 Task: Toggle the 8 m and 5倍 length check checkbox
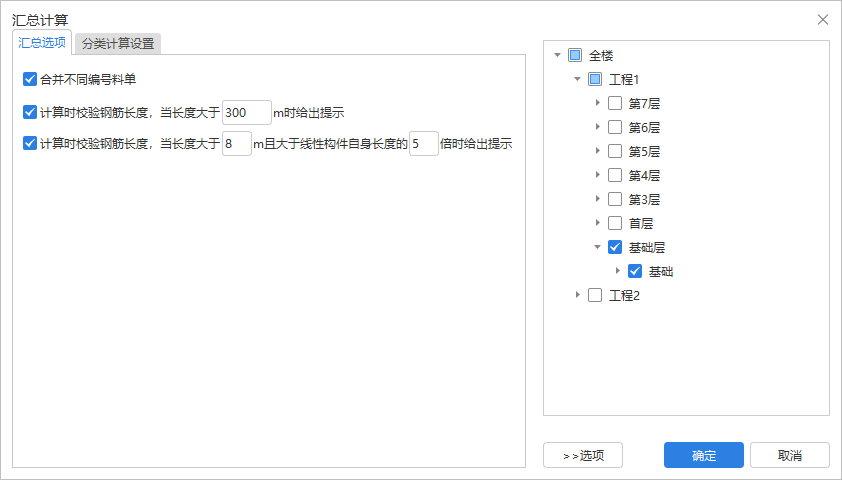point(30,143)
